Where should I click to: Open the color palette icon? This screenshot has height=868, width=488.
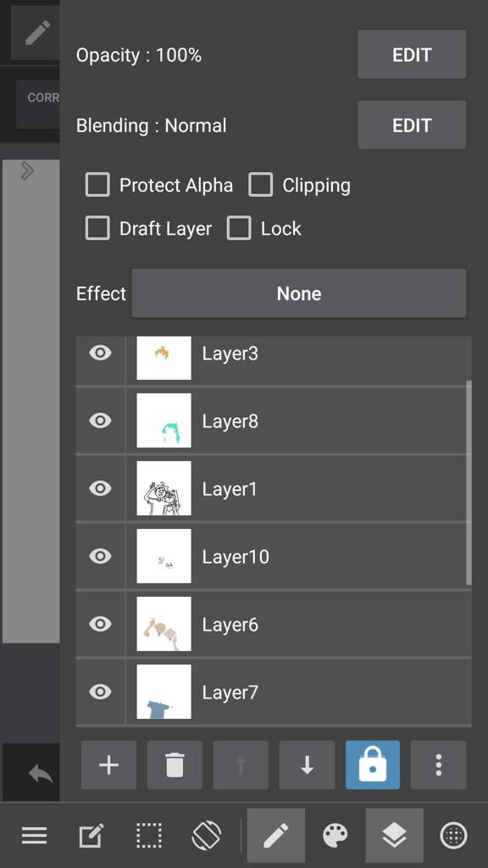(x=335, y=835)
